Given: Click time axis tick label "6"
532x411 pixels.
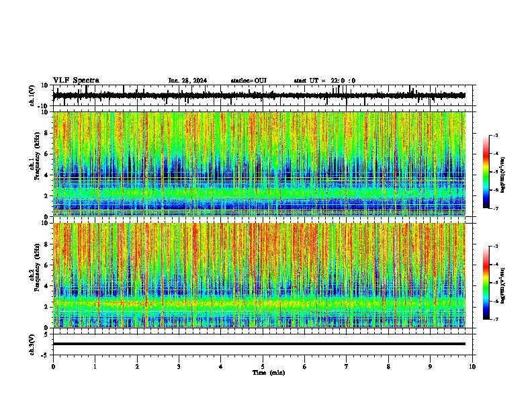Looking at the screenshot, I should tap(305, 367).
